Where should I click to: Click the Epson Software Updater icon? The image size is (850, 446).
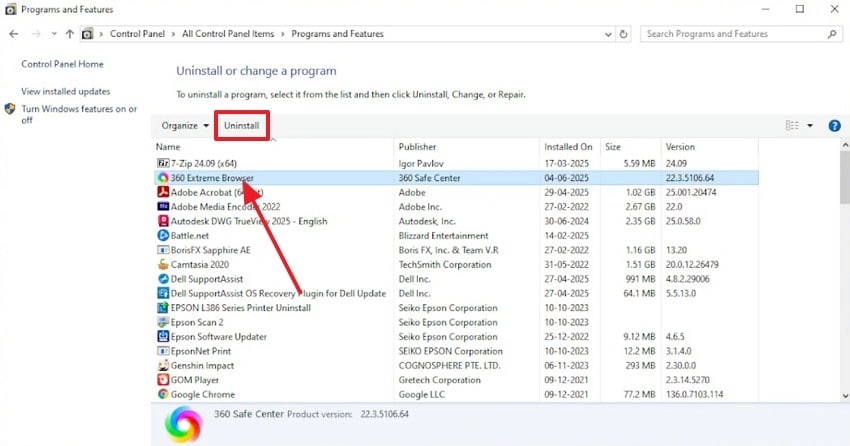pyautogui.click(x=163, y=337)
